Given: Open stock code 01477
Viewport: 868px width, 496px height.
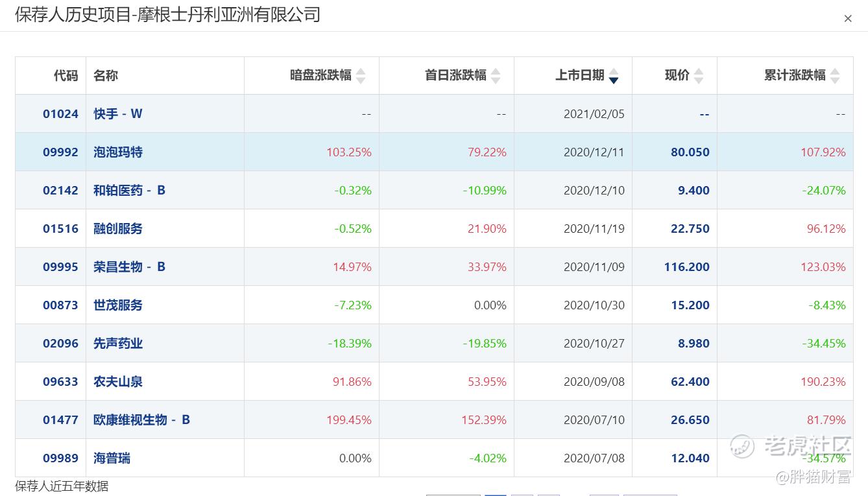Looking at the screenshot, I should pos(60,420).
